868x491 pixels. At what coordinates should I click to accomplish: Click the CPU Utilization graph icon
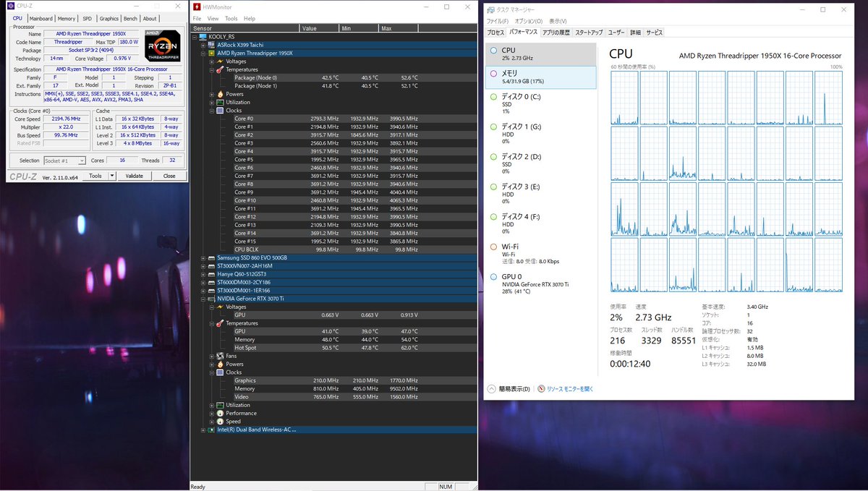pyautogui.click(x=221, y=102)
